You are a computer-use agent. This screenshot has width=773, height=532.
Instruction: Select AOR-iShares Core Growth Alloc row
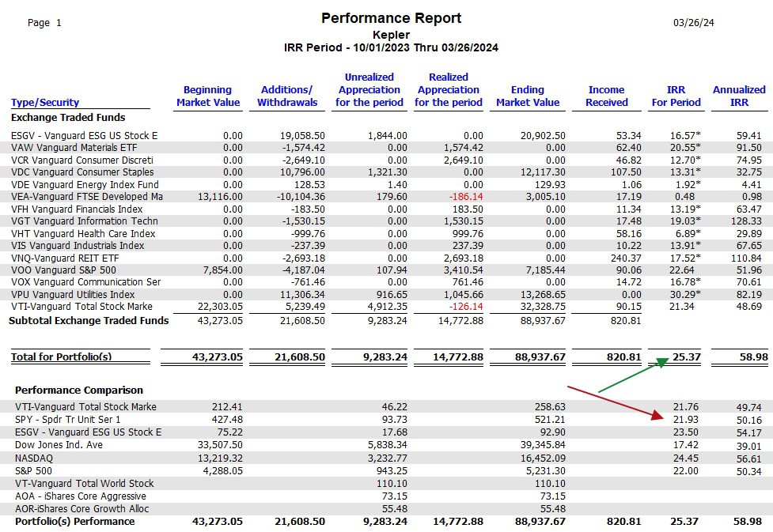point(386,509)
